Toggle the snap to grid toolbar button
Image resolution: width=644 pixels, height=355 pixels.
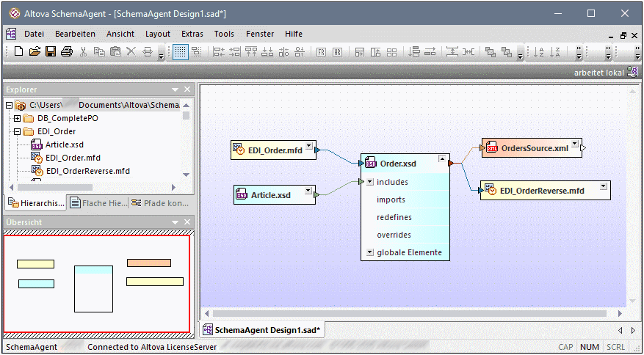196,52
